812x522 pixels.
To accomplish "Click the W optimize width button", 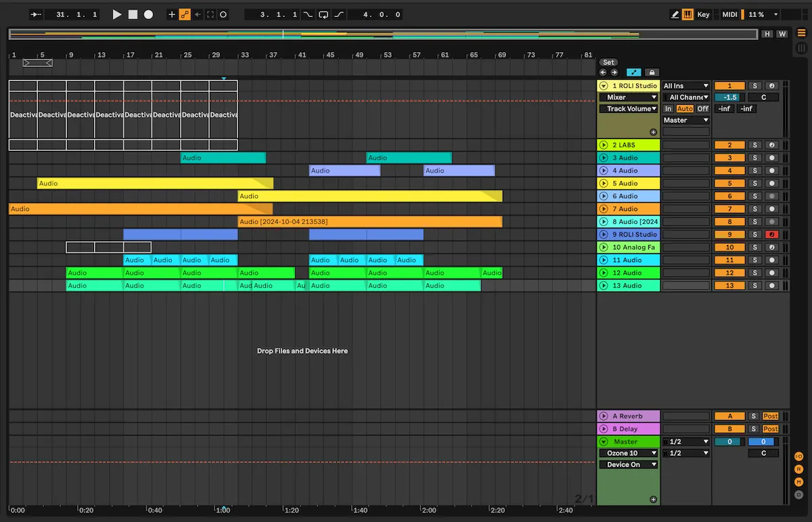I will [782, 34].
